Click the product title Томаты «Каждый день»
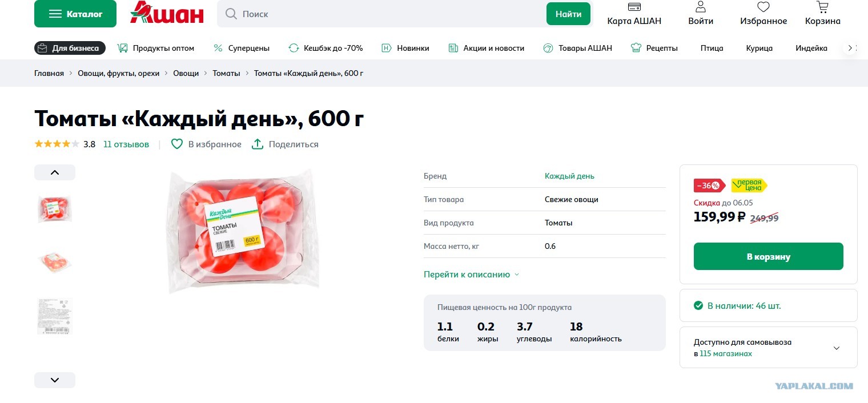Viewport: 868px width, 403px height. [x=199, y=118]
